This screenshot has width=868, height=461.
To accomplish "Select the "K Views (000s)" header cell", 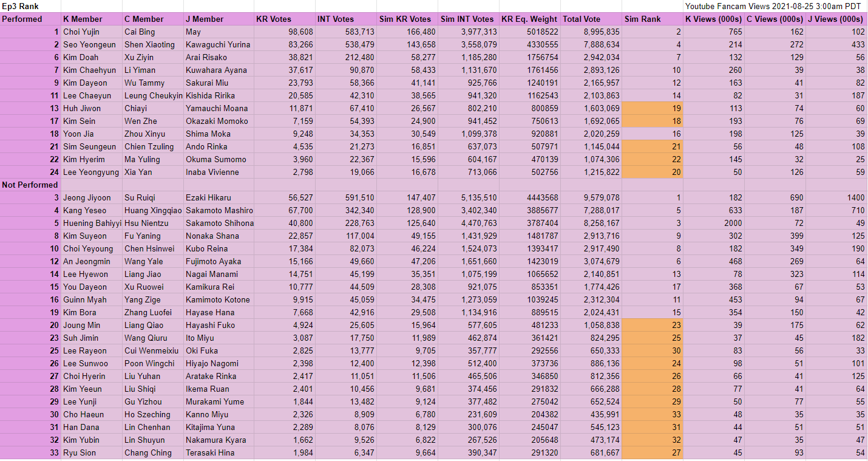I will click(x=714, y=19).
